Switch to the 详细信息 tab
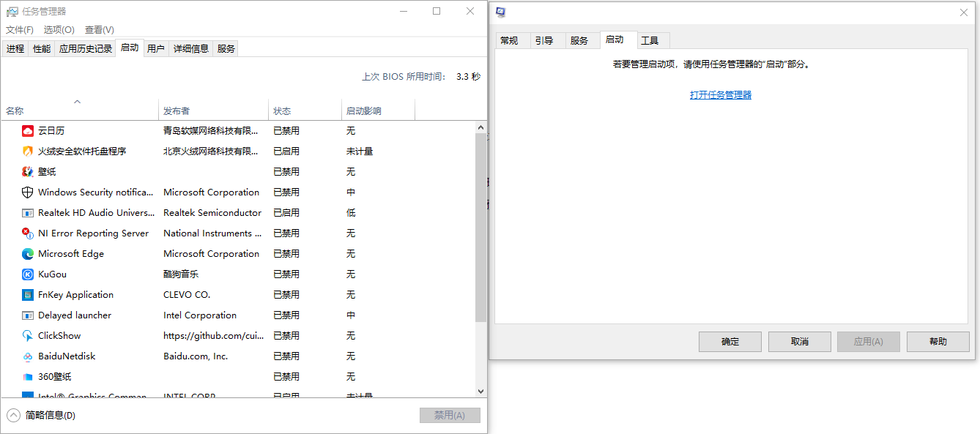Viewport: 980px width, 434px height. click(x=191, y=49)
